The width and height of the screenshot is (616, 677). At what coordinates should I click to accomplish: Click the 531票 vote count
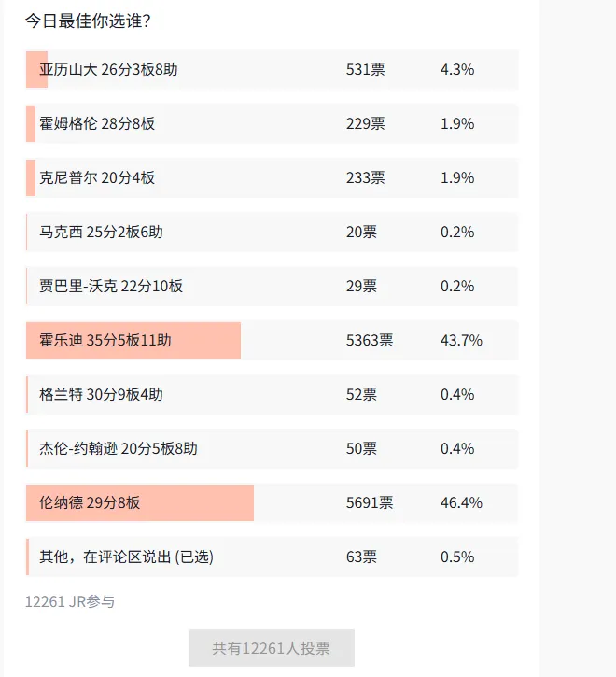pos(365,70)
